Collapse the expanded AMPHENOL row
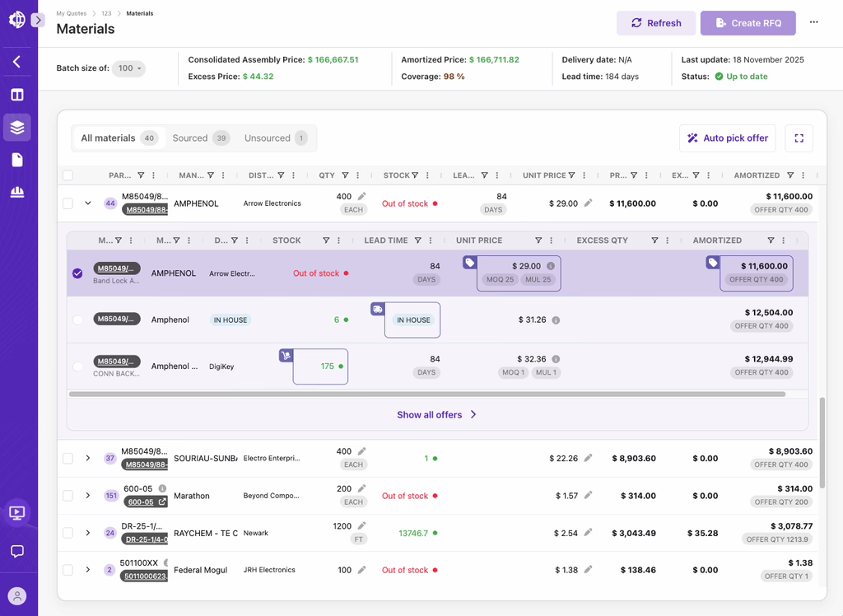The image size is (843, 616). click(x=88, y=203)
